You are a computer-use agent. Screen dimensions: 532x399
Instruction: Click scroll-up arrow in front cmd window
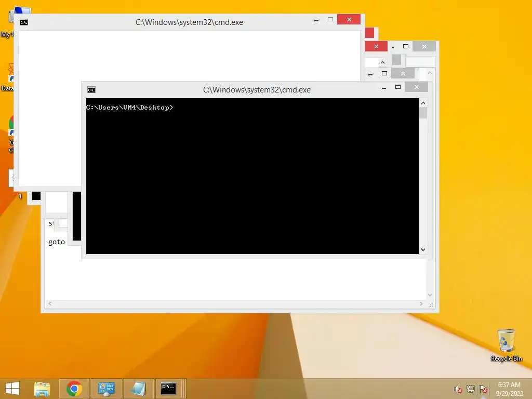423,103
